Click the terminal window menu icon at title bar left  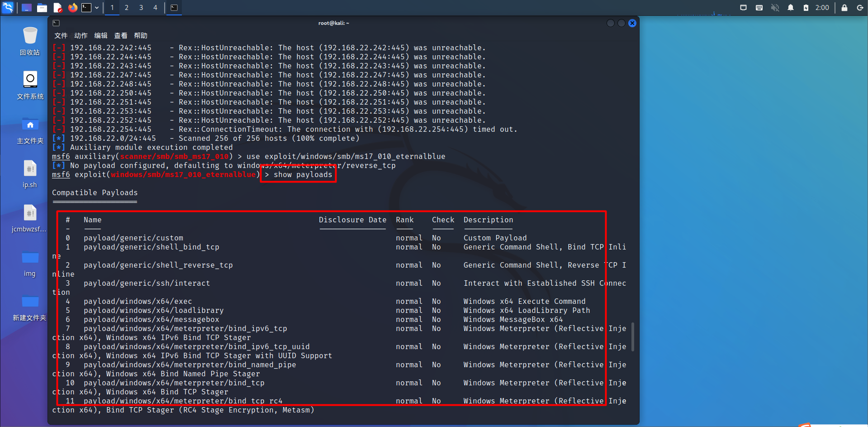pos(56,23)
